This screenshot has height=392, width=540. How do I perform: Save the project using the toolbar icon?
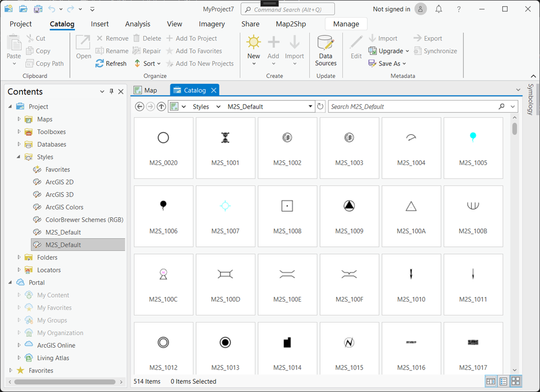[38, 9]
